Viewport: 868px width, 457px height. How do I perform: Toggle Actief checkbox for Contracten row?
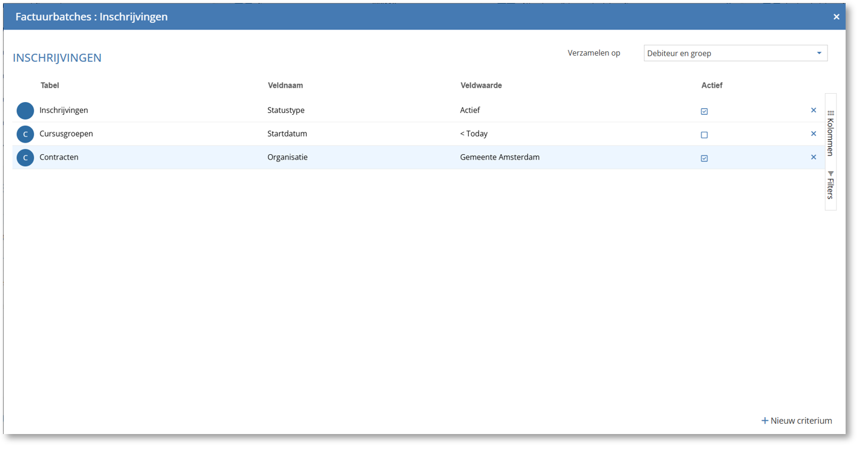click(704, 158)
